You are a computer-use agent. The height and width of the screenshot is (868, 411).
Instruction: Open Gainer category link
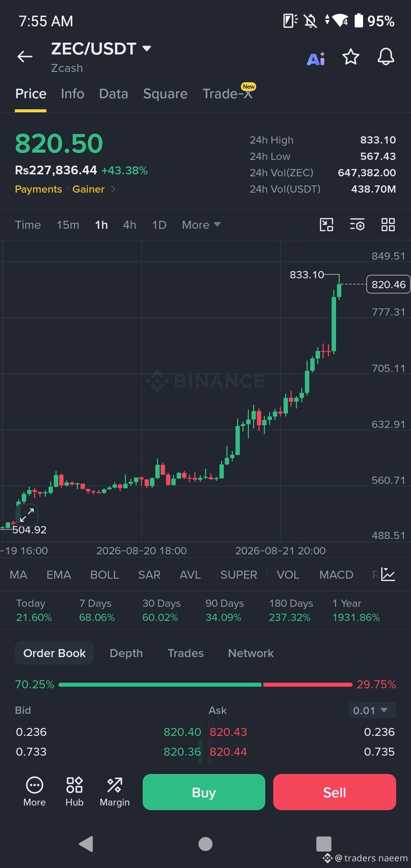(88, 189)
